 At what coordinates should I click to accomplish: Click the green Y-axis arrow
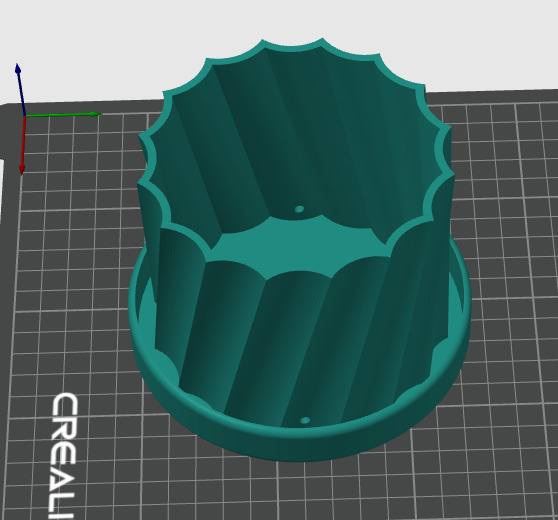point(63,114)
